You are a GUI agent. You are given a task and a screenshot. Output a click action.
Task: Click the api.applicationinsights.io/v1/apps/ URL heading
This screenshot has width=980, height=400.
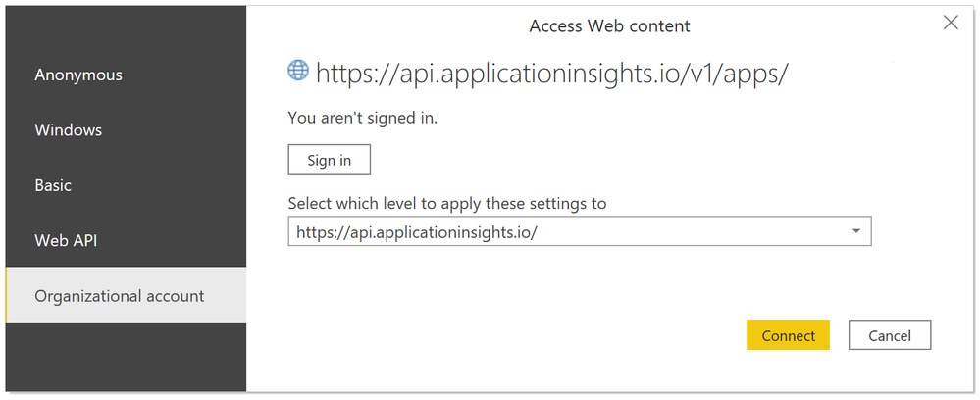pos(552,74)
